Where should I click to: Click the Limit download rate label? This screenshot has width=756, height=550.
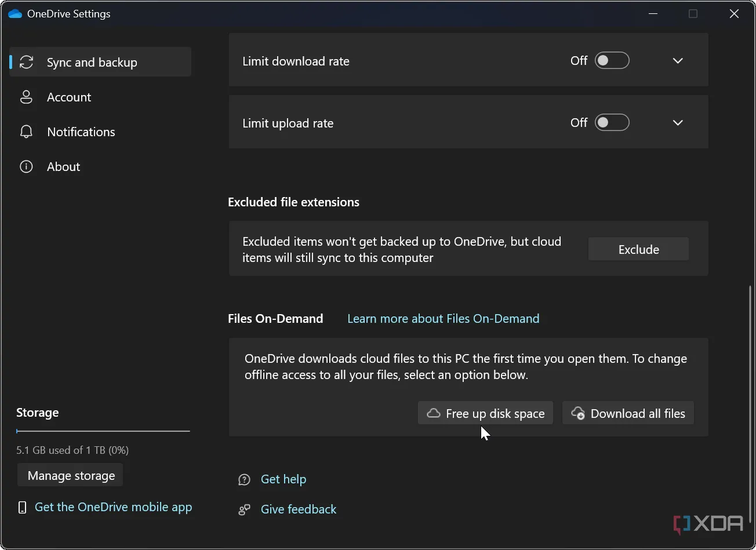pos(296,61)
